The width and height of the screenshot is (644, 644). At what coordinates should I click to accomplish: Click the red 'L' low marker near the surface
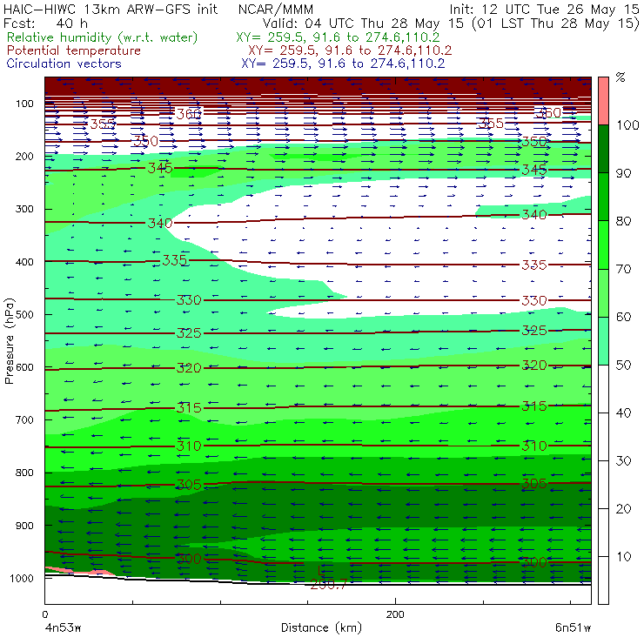tap(321, 570)
